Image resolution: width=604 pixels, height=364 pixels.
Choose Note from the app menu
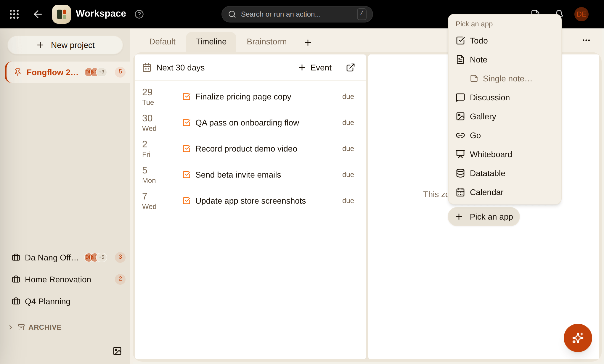pyautogui.click(x=505, y=59)
